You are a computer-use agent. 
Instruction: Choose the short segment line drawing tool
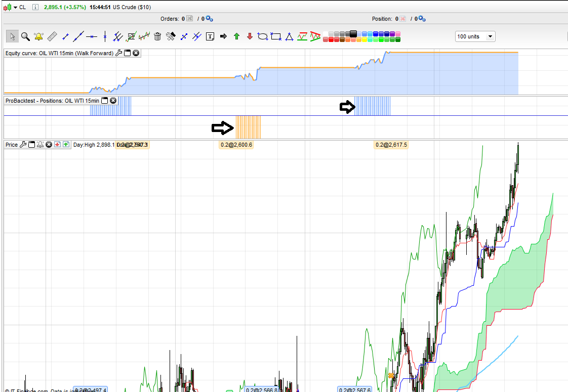click(66, 36)
